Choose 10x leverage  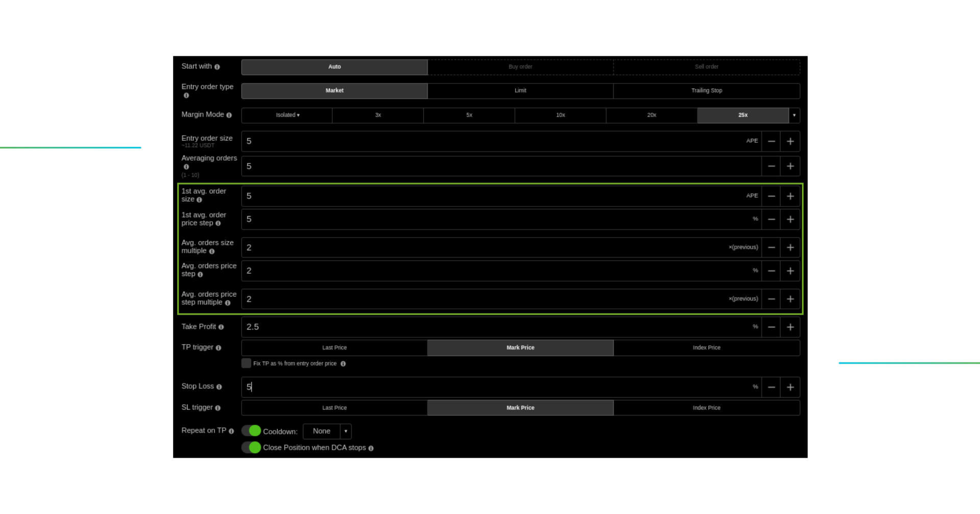[x=560, y=115]
